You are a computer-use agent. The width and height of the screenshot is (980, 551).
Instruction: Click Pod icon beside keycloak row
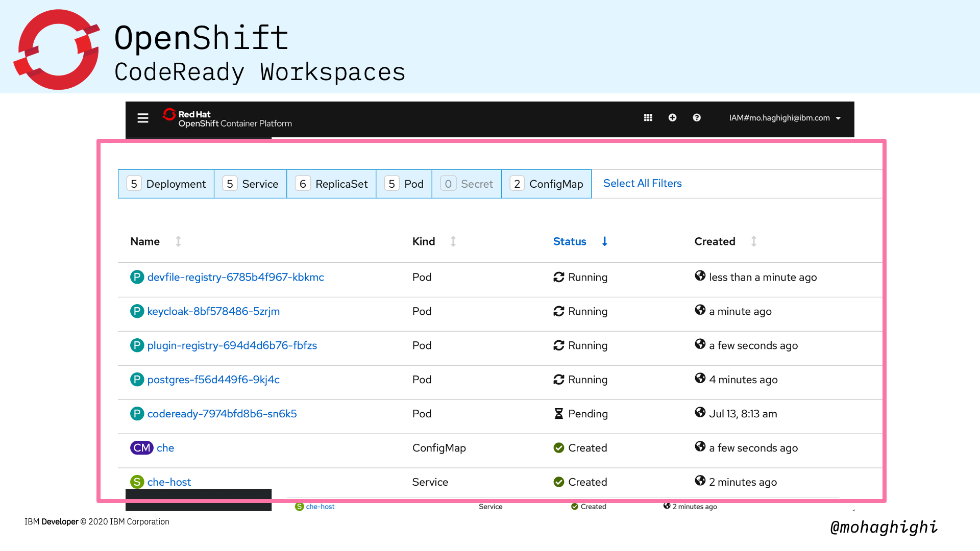pyautogui.click(x=137, y=311)
